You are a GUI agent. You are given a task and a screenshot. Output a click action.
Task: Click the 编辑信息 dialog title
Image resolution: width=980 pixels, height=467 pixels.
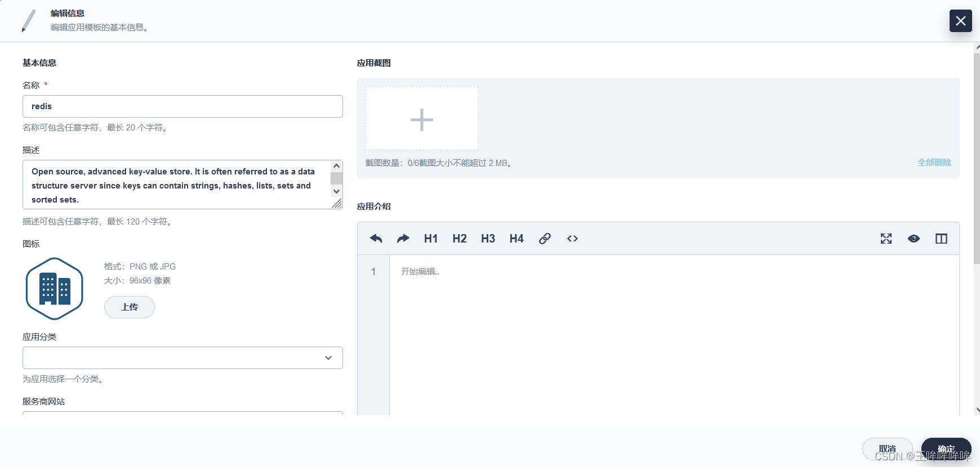coord(68,14)
